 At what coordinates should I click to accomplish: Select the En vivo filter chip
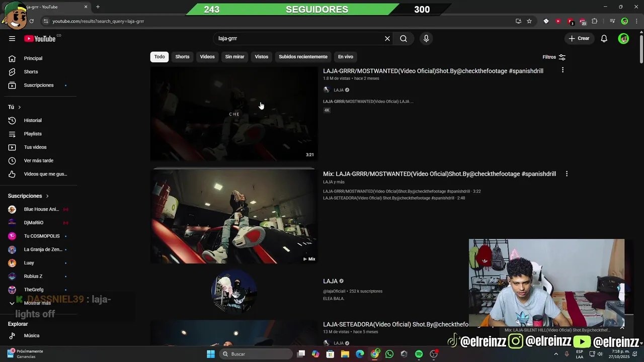(x=346, y=57)
